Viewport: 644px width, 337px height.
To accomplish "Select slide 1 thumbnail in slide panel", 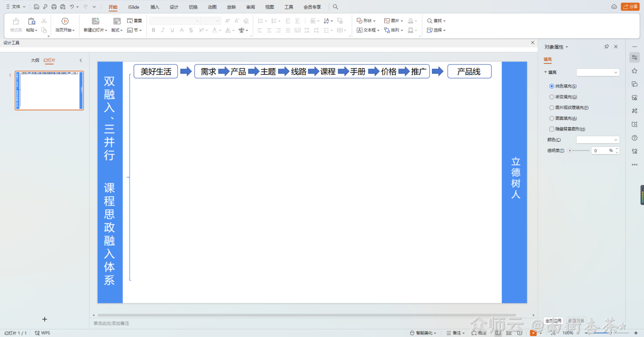I will 49,90.
